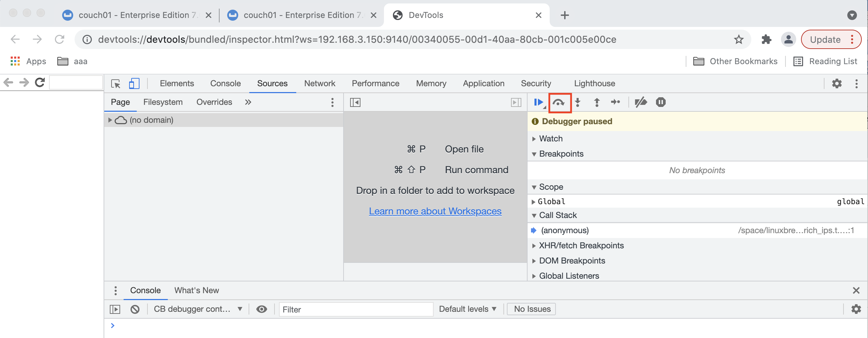Click inside the console Filter field
Screen dimensions: 868x338
356,309
